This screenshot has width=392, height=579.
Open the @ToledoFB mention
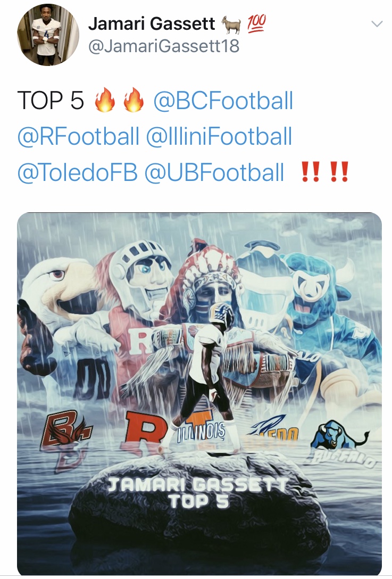(x=77, y=172)
